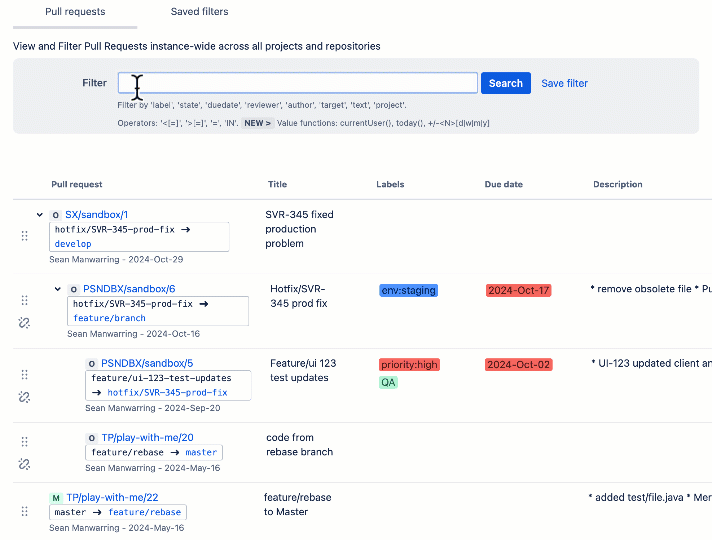This screenshot has width=712, height=540.
Task: Click the env:staging label
Action: tap(409, 290)
